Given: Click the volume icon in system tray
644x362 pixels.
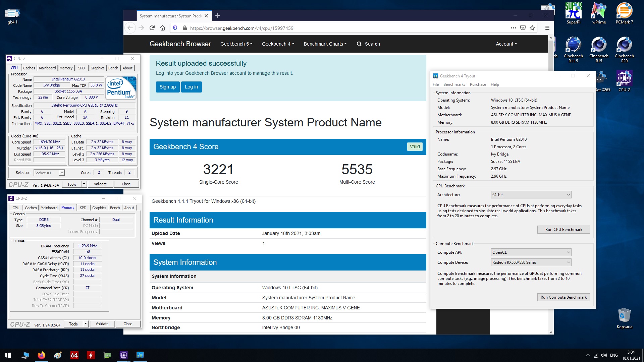Looking at the screenshot, I should [x=604, y=355].
